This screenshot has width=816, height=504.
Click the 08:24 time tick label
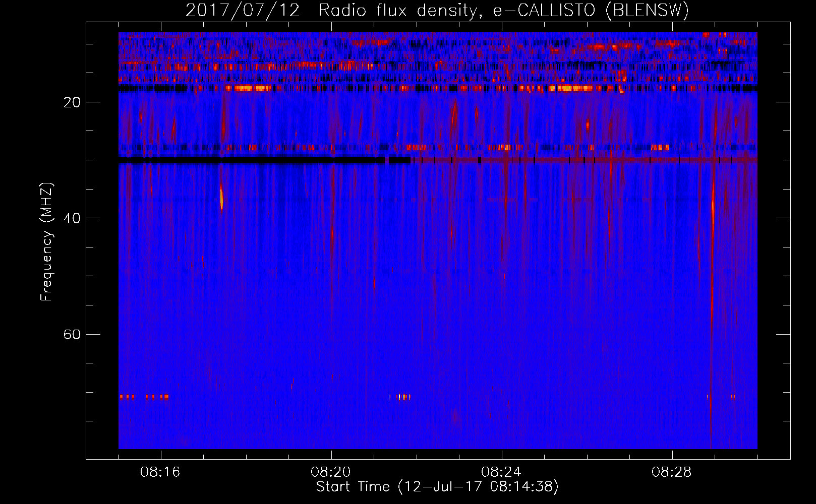[x=501, y=472]
